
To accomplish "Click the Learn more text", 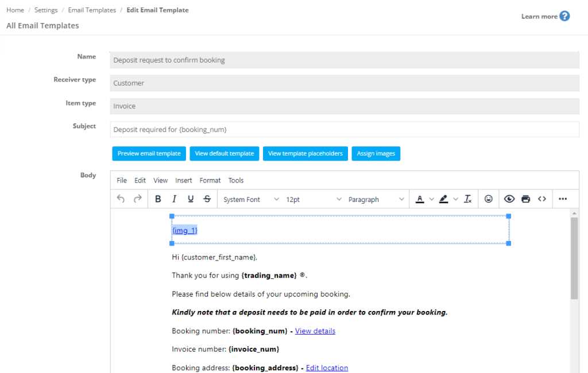I will coord(539,17).
